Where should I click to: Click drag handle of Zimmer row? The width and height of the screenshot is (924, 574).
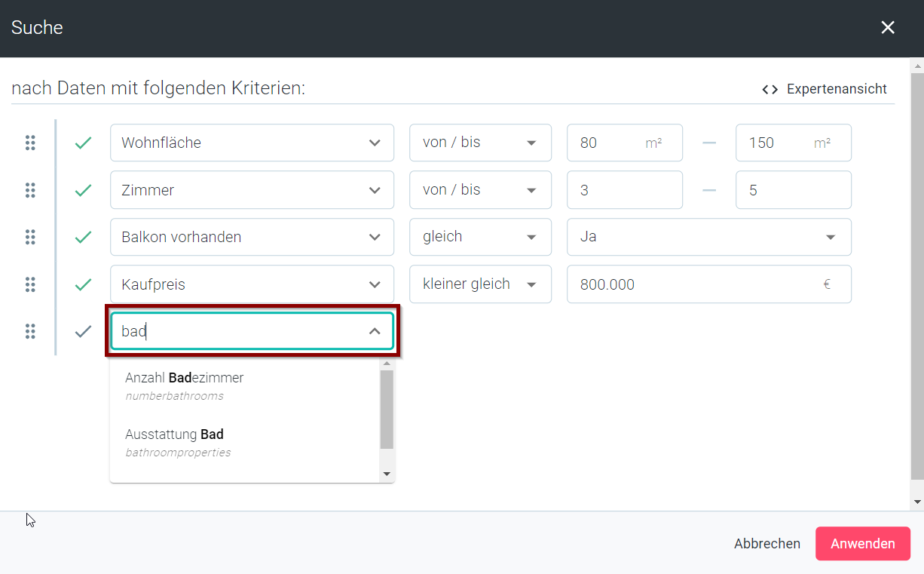(x=30, y=190)
